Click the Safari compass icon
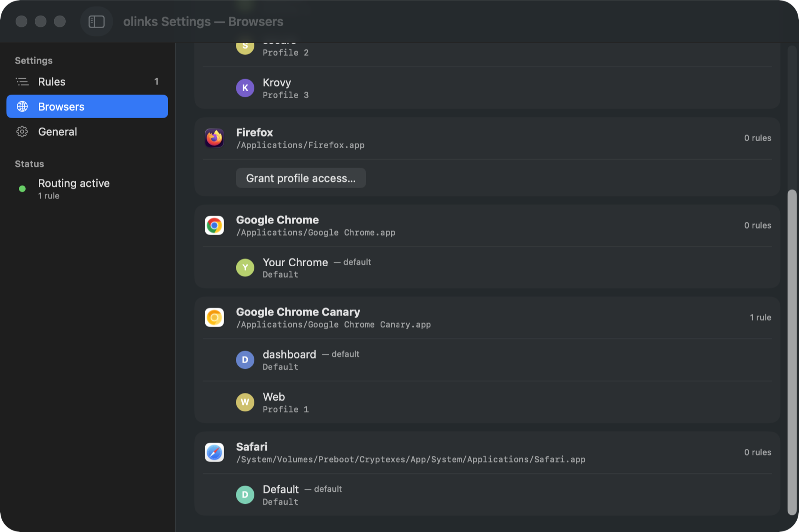The width and height of the screenshot is (799, 532). tap(214, 452)
